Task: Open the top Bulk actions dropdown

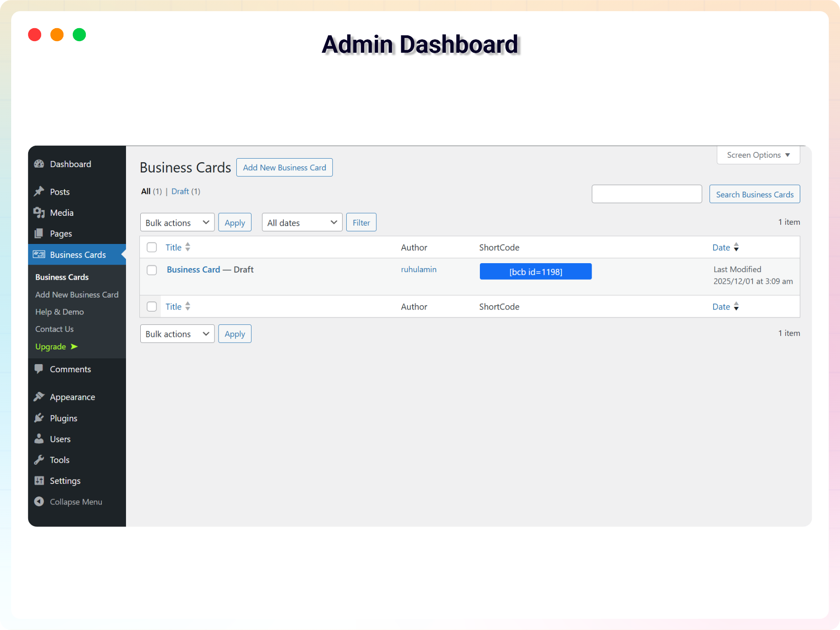Action: point(177,223)
